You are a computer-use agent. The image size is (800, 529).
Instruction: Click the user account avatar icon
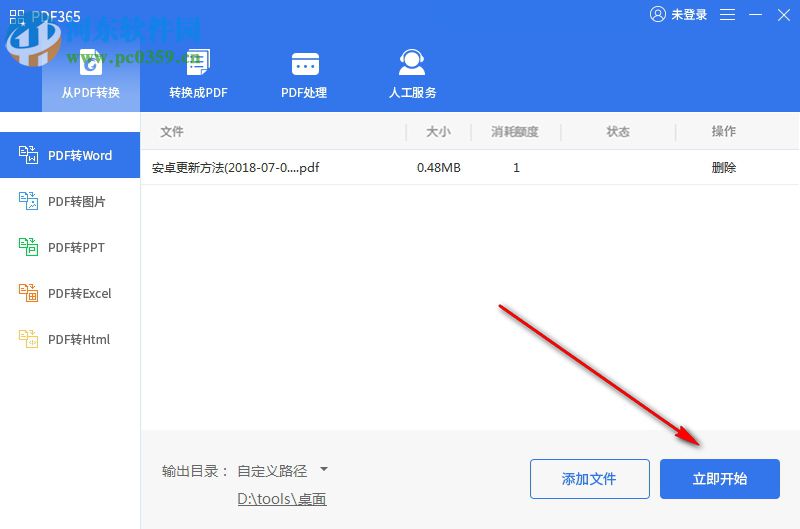coord(658,14)
